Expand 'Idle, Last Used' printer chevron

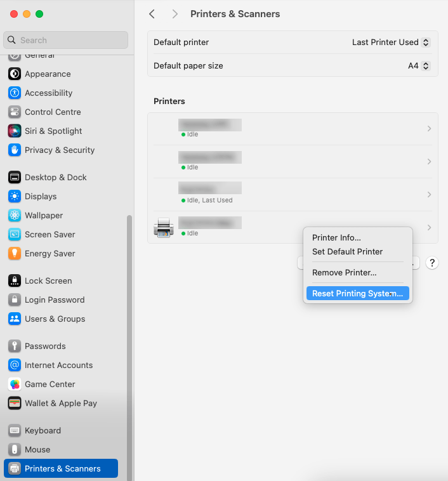tap(430, 194)
